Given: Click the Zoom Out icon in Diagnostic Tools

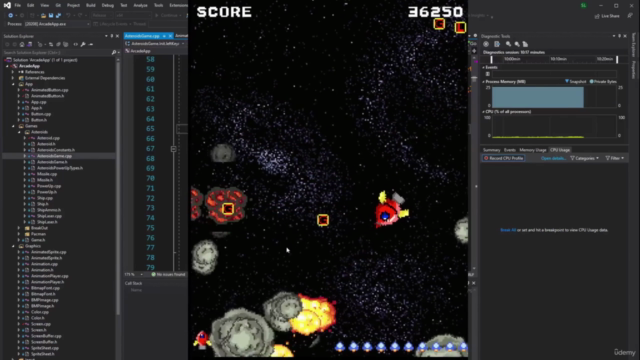Looking at the screenshot, I should 517,44.
